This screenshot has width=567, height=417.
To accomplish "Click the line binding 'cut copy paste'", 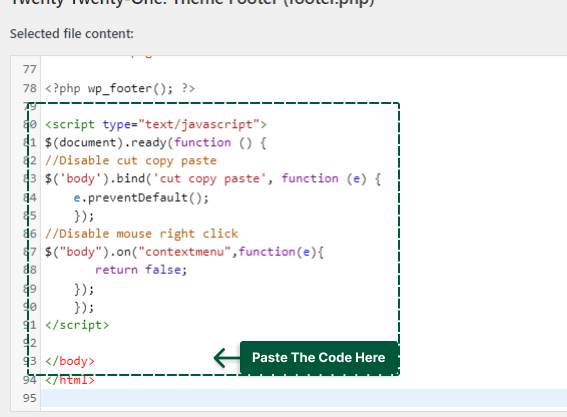I will [213, 179].
